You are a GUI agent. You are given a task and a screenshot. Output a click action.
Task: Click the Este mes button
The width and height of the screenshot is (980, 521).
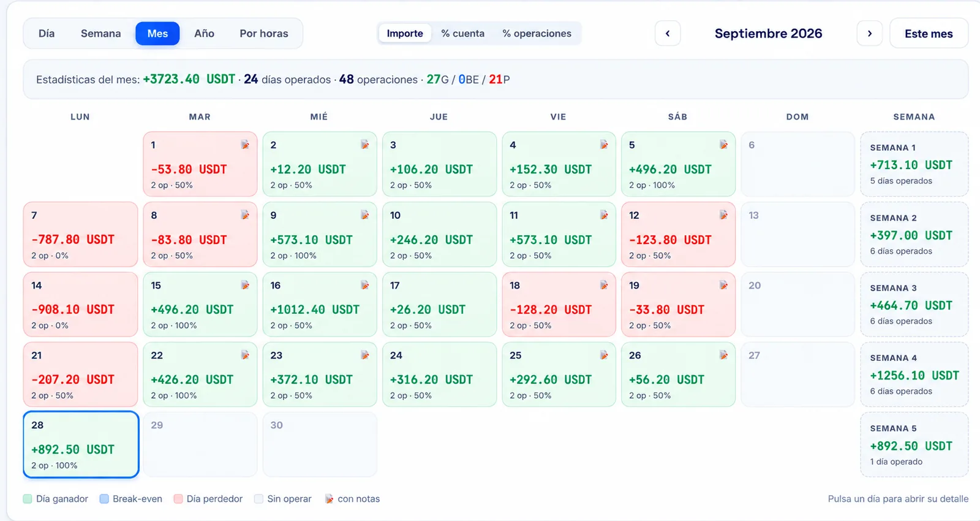929,34
